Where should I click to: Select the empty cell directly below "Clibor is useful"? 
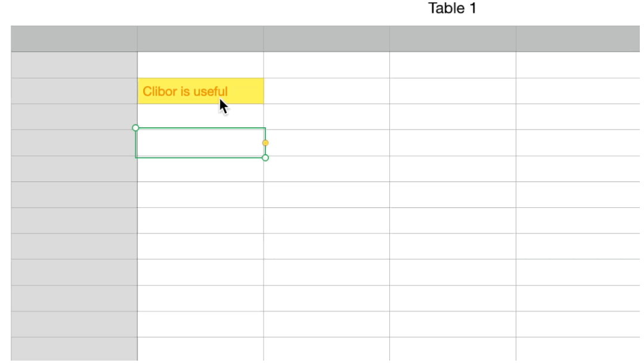201,117
